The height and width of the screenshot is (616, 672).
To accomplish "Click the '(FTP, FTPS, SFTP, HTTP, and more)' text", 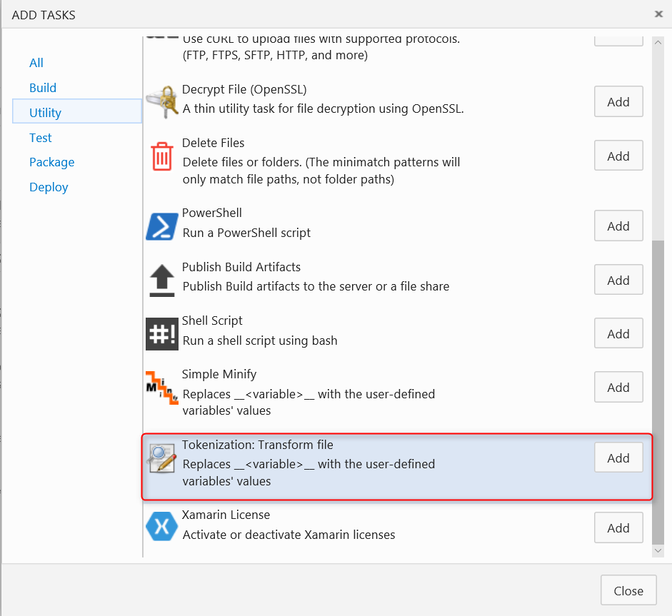I will (275, 55).
